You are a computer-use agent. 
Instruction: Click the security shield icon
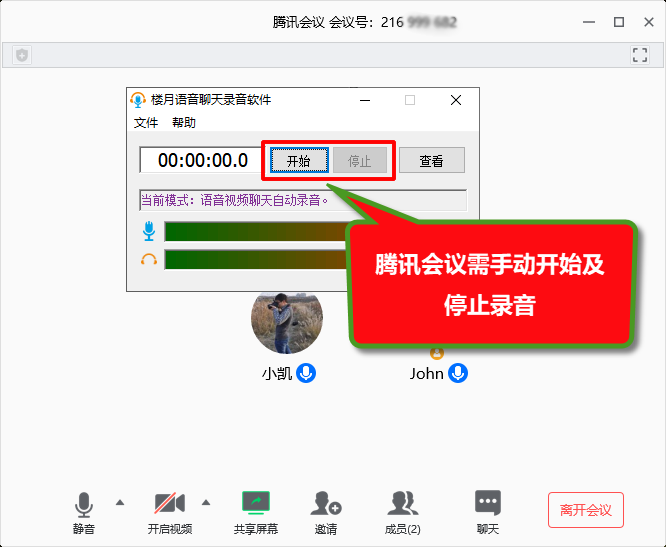click(x=22, y=55)
